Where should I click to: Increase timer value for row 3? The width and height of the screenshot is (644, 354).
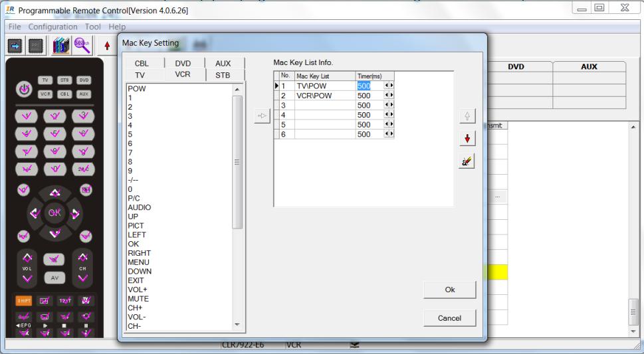coord(391,105)
